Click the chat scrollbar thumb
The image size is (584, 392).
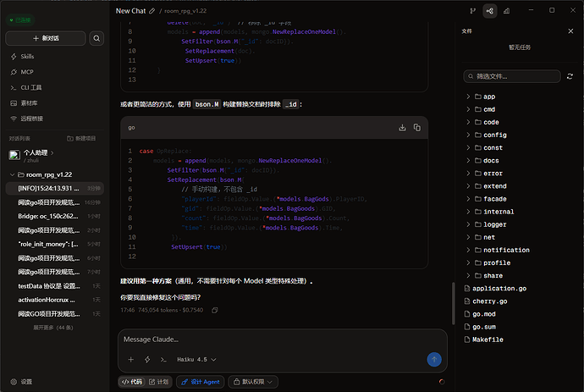click(x=453, y=303)
